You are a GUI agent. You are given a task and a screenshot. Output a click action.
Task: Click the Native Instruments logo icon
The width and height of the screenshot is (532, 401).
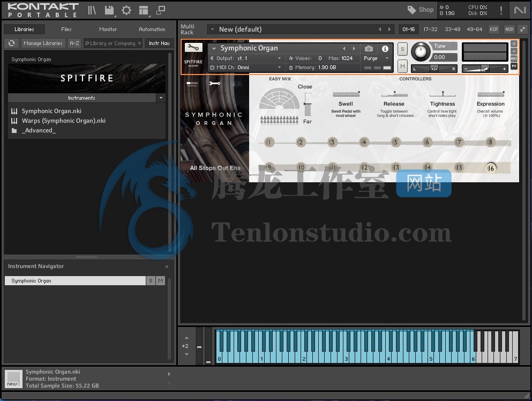click(520, 10)
